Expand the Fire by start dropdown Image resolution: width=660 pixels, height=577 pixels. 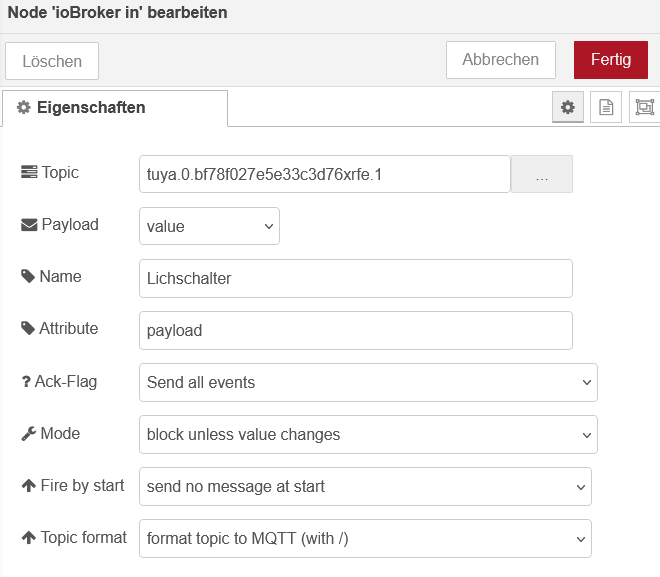(x=365, y=487)
